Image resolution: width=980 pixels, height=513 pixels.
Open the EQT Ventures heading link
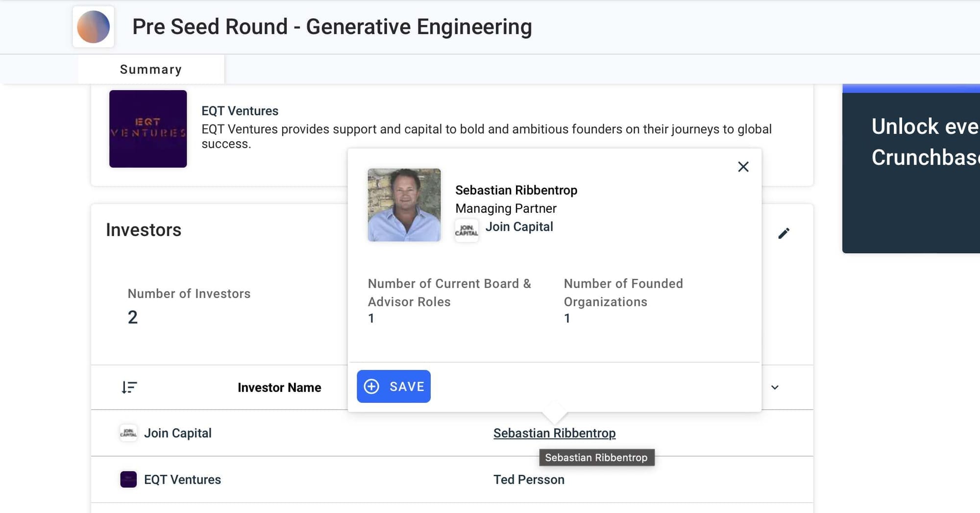tap(240, 111)
